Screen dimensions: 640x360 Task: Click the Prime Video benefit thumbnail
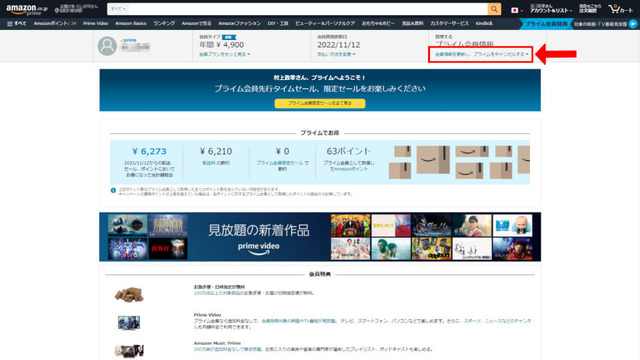[129, 322]
